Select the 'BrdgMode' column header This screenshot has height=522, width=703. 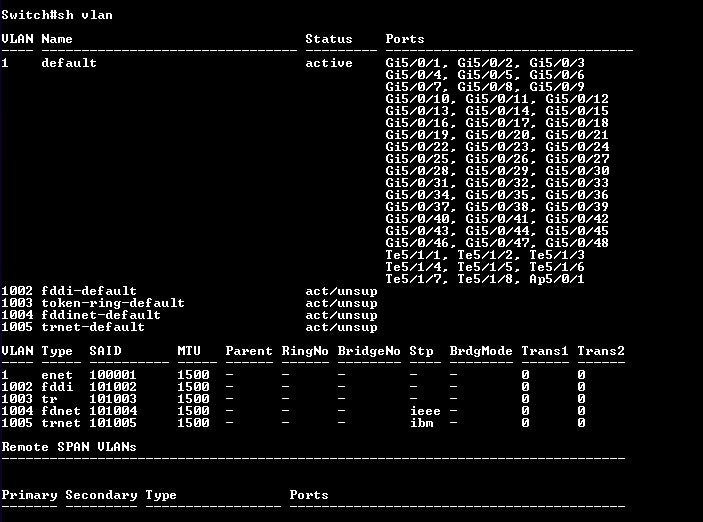[x=481, y=351]
